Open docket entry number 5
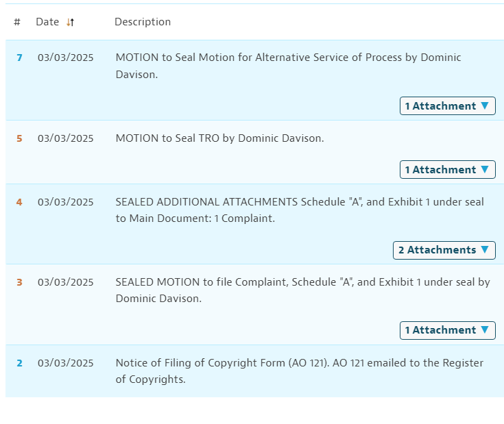The height and width of the screenshot is (424, 504). [19, 138]
